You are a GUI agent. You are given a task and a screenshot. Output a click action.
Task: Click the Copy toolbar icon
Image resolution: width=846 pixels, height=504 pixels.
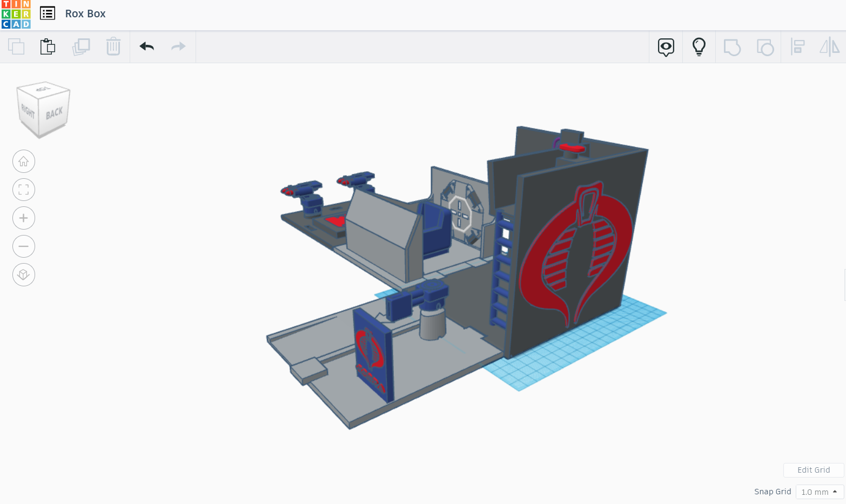click(x=16, y=46)
